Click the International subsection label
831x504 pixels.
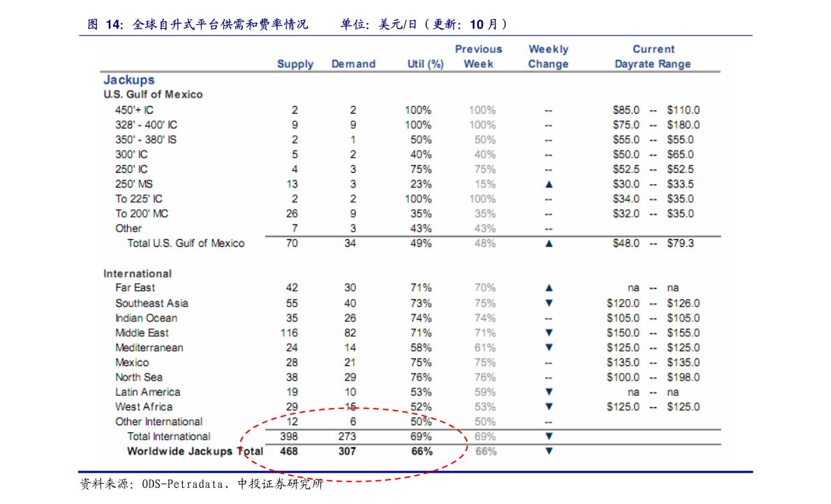point(137,273)
